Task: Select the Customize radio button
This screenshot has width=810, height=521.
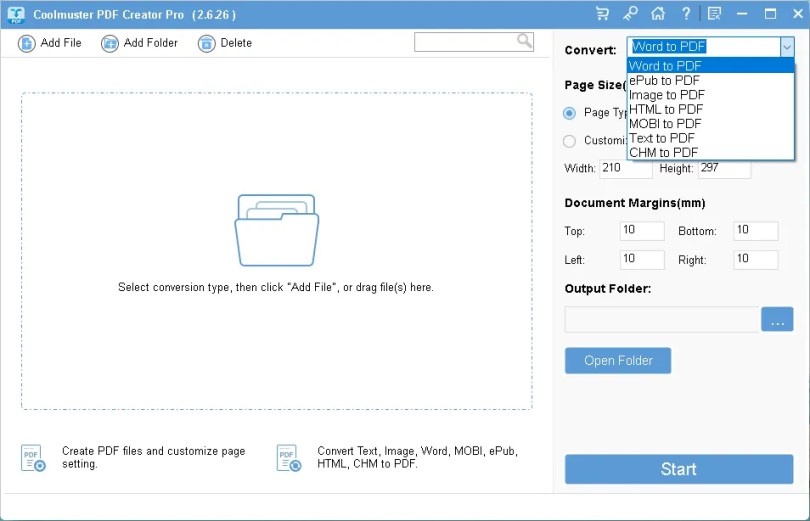Action: tap(569, 141)
